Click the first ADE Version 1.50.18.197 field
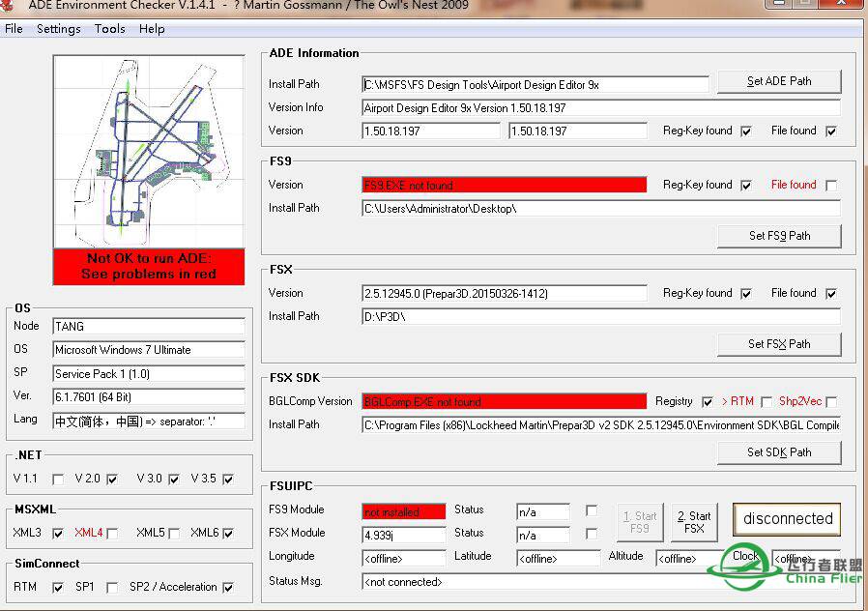The width and height of the screenshot is (868, 611). [x=431, y=131]
